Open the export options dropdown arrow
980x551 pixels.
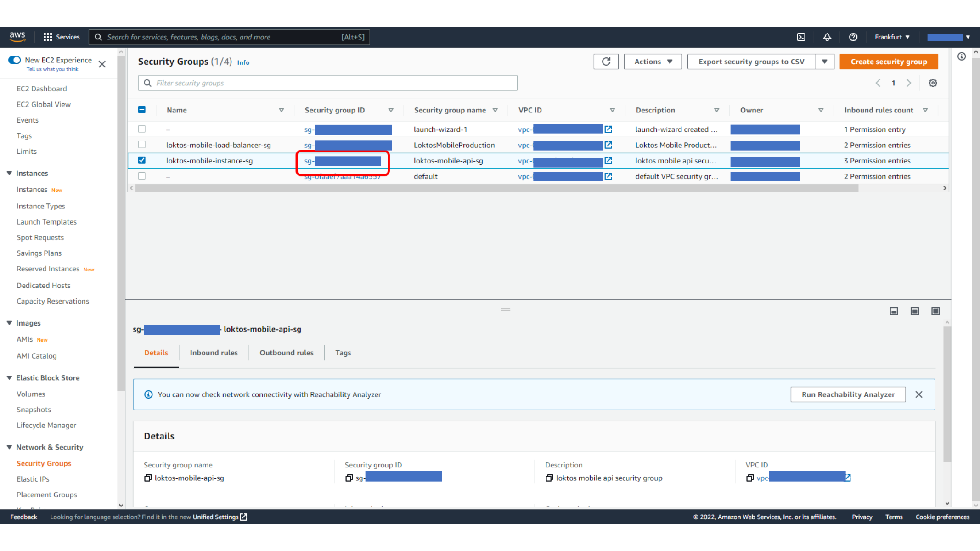[824, 62]
